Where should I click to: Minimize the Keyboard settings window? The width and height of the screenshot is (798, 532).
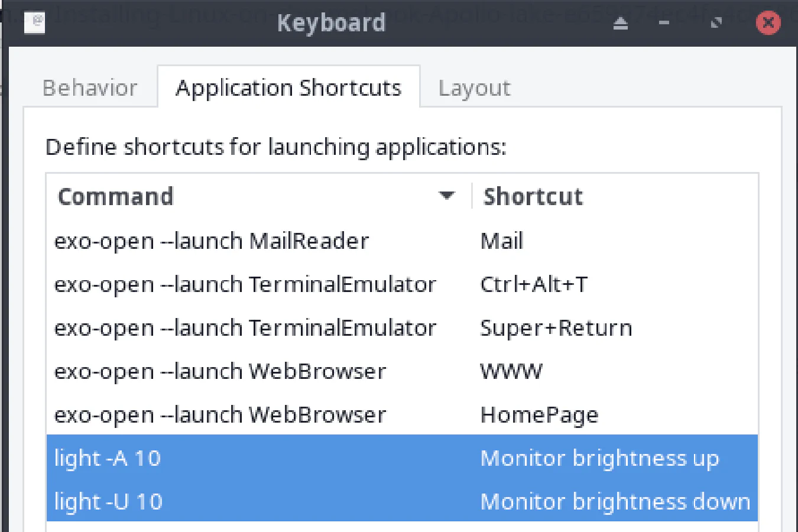(663, 23)
